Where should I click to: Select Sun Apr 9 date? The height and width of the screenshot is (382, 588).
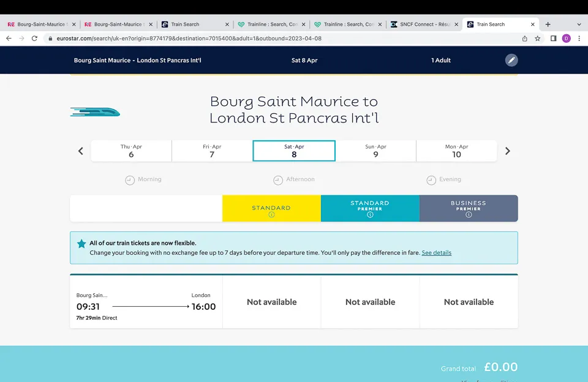coord(375,151)
